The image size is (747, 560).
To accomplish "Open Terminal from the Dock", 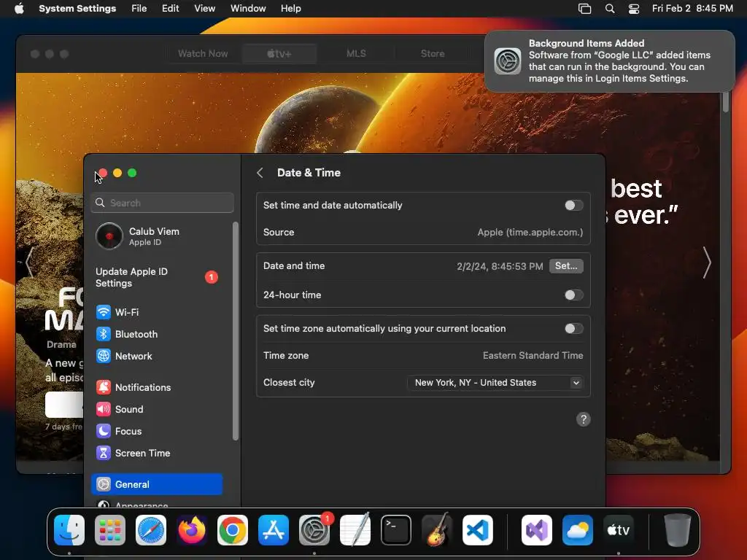I will pos(396,530).
